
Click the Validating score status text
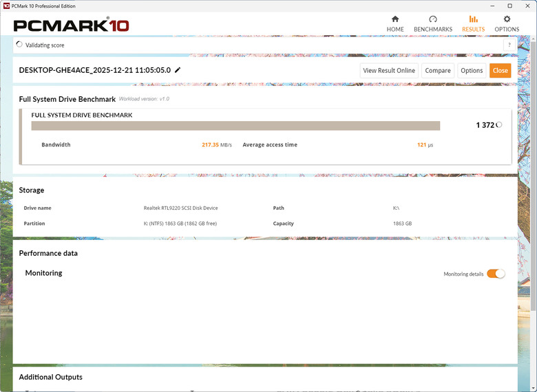coord(45,45)
